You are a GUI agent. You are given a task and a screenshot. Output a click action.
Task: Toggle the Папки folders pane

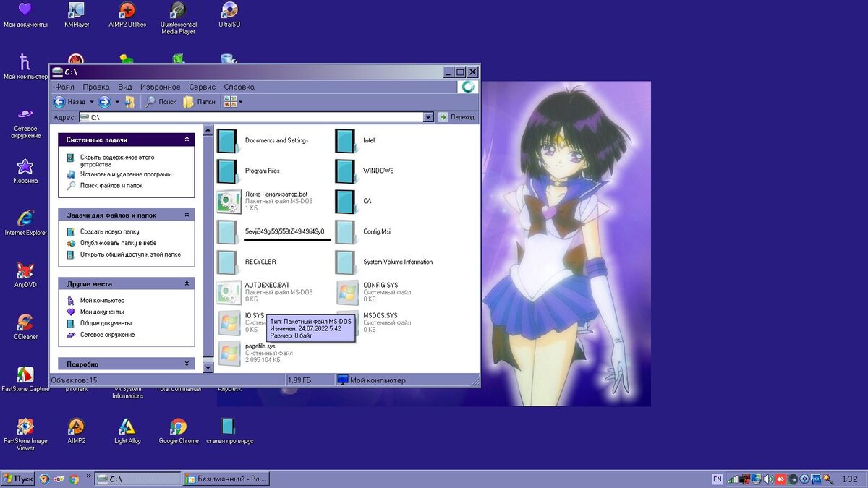200,102
